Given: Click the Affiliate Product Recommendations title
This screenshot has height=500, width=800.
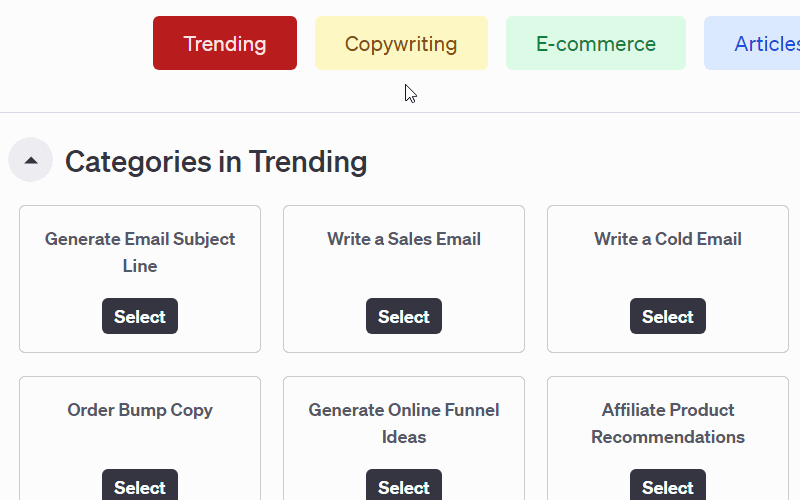Looking at the screenshot, I should [x=667, y=423].
